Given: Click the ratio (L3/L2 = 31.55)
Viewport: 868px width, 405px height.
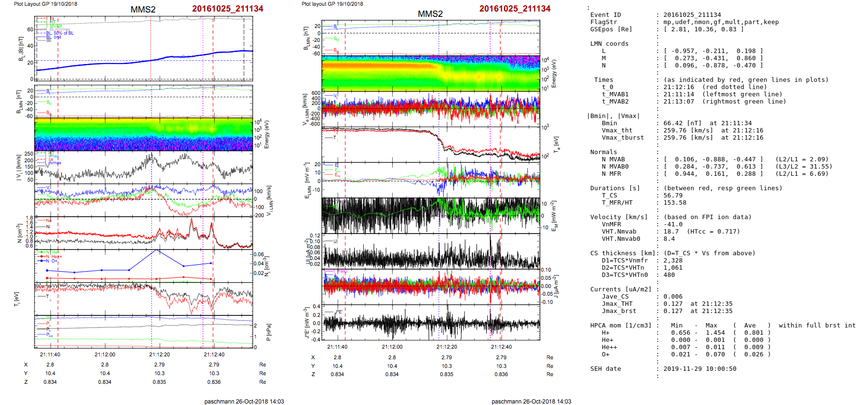Looking at the screenshot, I should pyautogui.click(x=804, y=167).
